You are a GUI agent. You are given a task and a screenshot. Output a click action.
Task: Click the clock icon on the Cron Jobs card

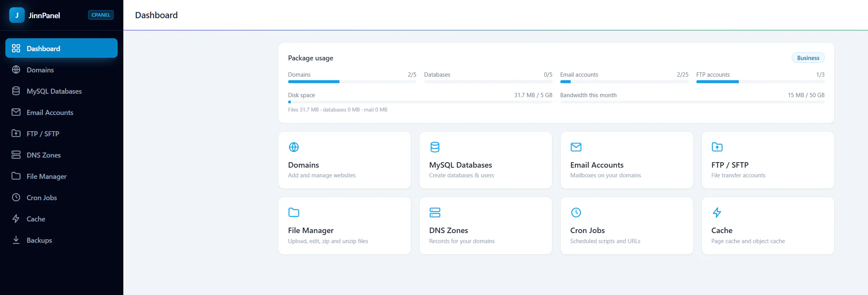coord(576,213)
